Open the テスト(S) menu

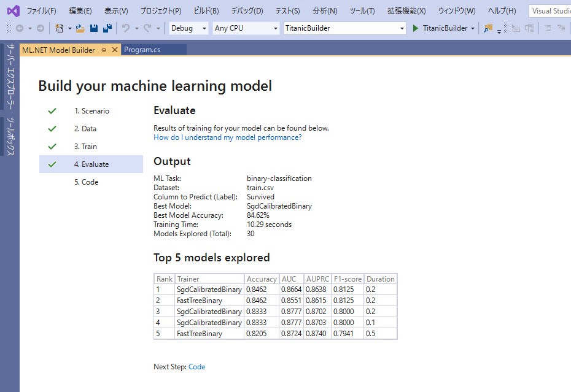point(287,11)
